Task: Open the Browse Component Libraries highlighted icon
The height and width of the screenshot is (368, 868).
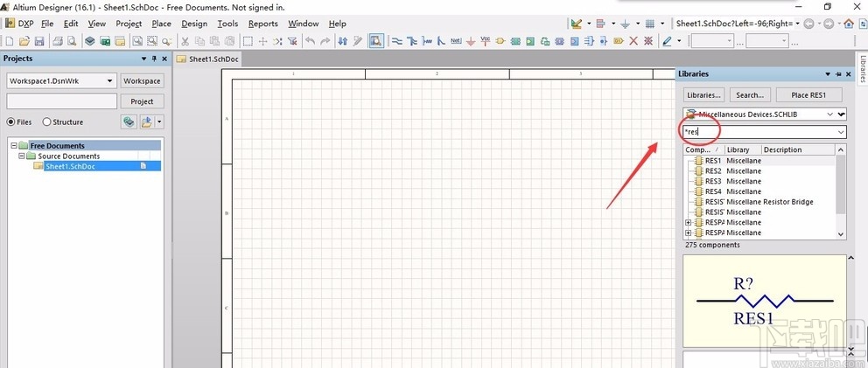Action: click(376, 41)
